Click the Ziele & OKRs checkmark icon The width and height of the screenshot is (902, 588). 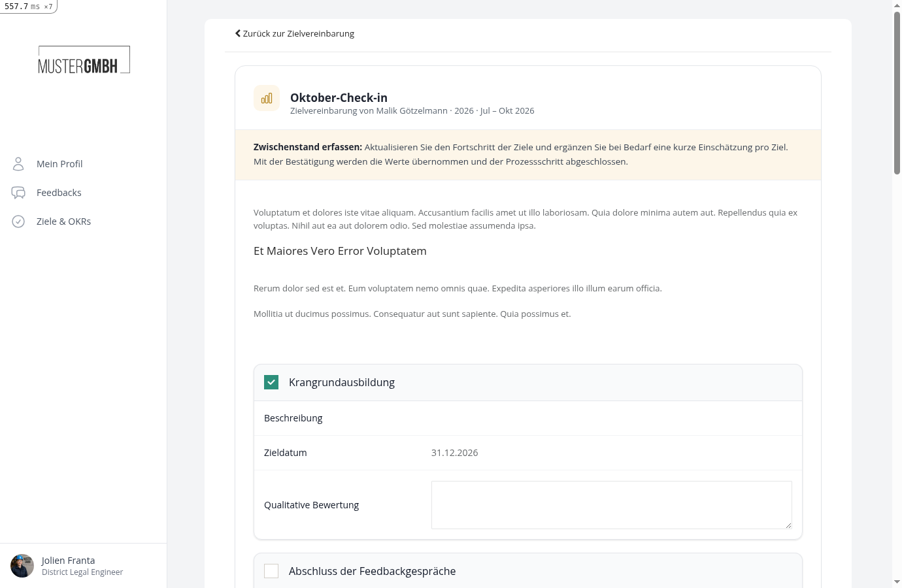(x=18, y=221)
